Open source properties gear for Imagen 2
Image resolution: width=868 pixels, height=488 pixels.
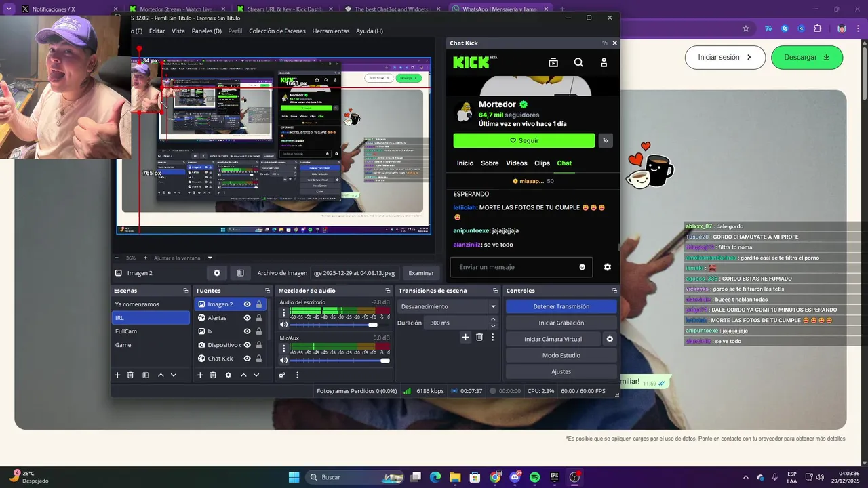tap(217, 273)
